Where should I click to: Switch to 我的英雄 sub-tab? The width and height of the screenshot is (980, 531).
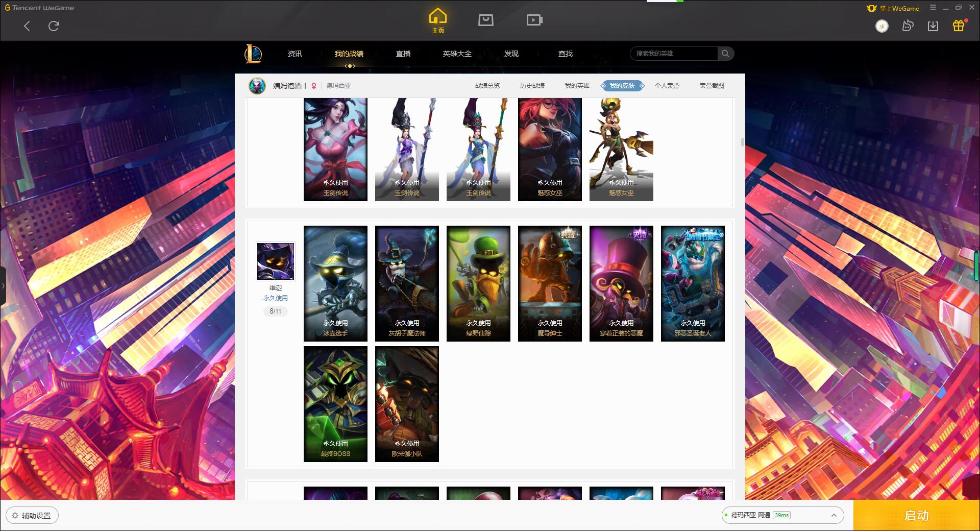(577, 86)
